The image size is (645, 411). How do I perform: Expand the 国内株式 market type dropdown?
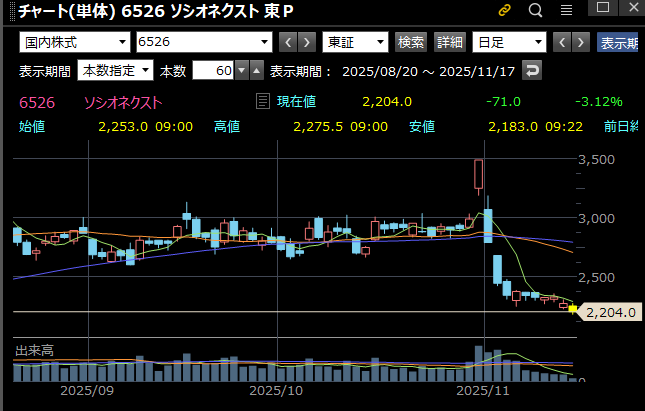point(75,42)
